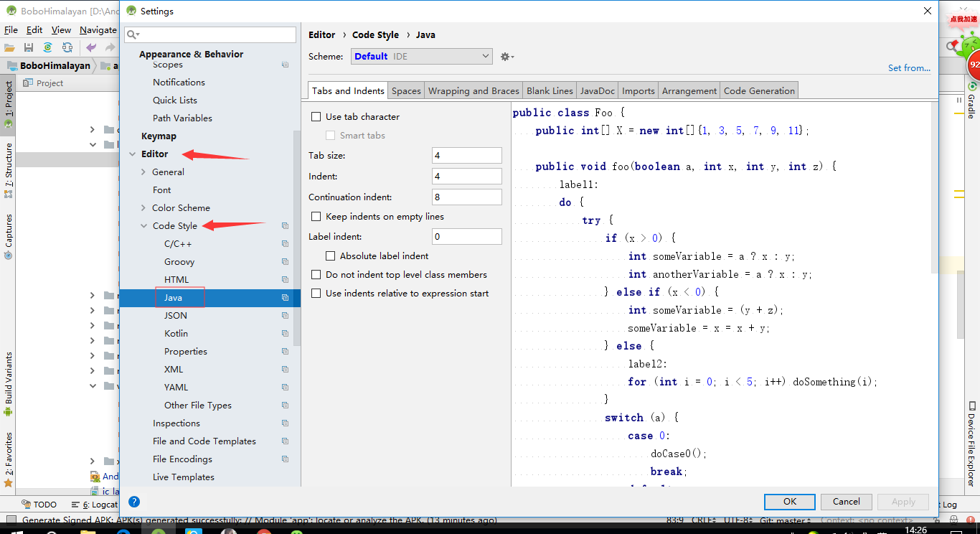Click the per-project icon beside File and Code Templates

285,441
